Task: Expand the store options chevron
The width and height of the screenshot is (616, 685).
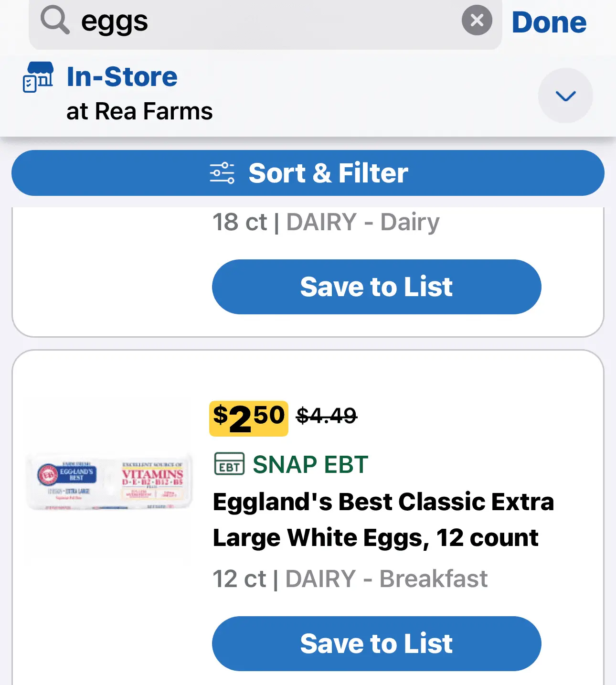Action: pos(565,96)
